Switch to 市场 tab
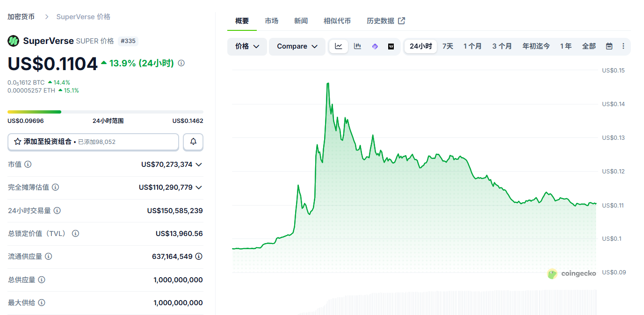 pos(271,21)
